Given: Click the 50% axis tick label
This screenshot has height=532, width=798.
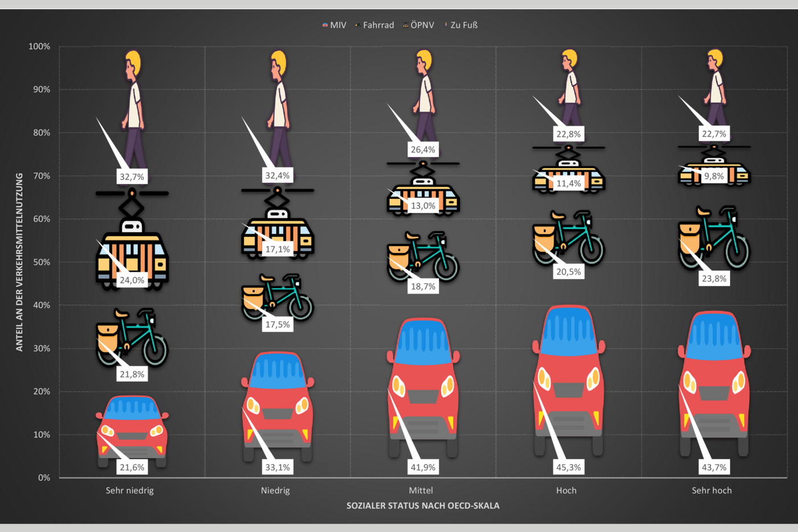Looking at the screenshot, I should (x=42, y=262).
